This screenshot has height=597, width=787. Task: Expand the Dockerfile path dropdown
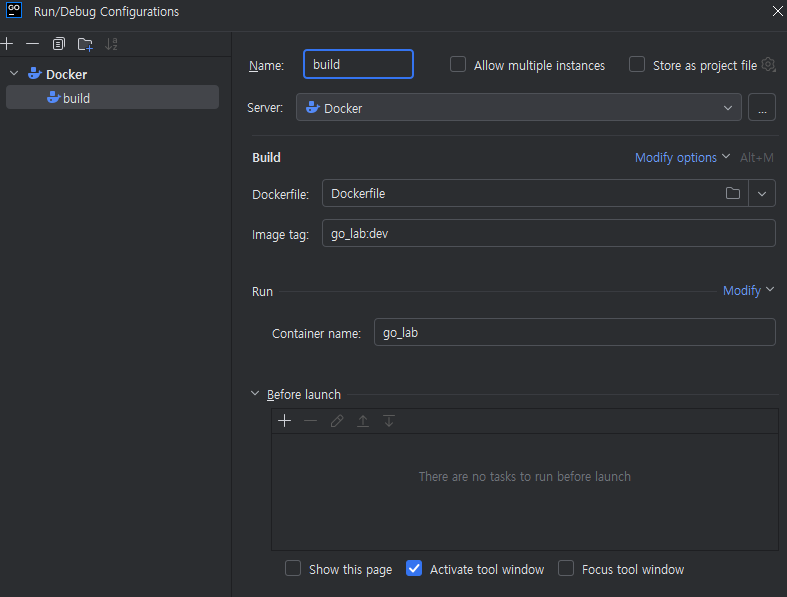tap(762, 193)
